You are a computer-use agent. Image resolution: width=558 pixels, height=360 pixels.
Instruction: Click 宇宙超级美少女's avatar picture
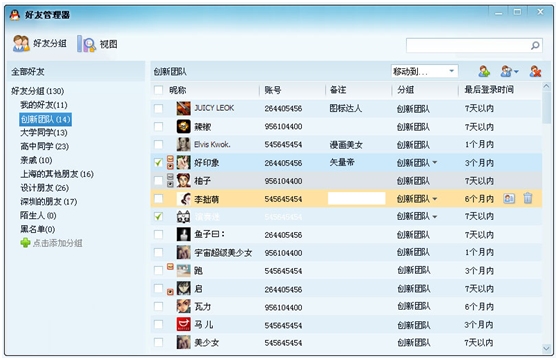coord(184,253)
